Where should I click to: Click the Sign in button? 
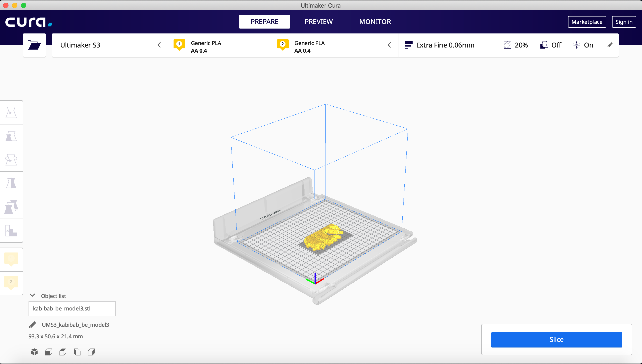(624, 22)
